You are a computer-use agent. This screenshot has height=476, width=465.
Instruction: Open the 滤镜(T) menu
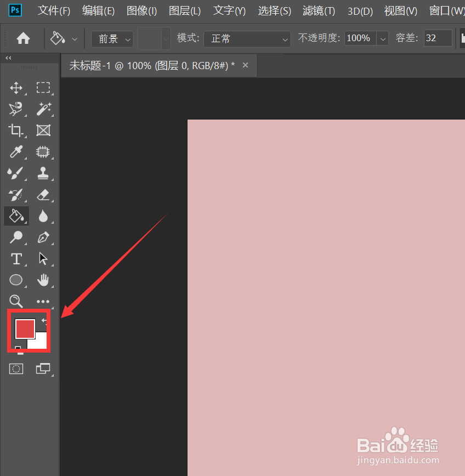[319, 11]
